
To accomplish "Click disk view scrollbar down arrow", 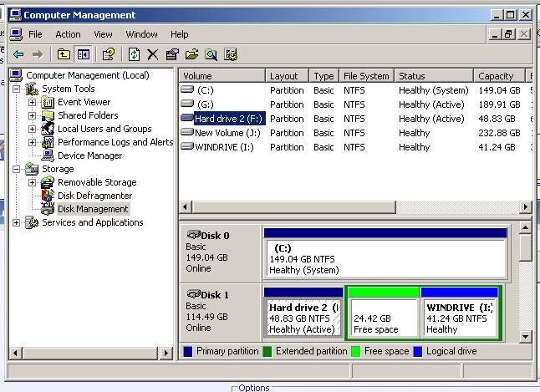I will tap(525, 337).
